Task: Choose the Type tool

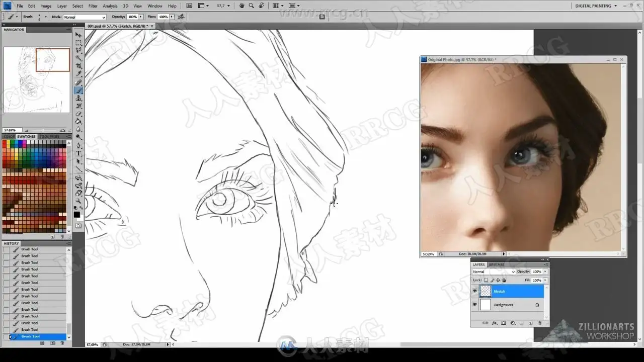Action: click(x=78, y=153)
